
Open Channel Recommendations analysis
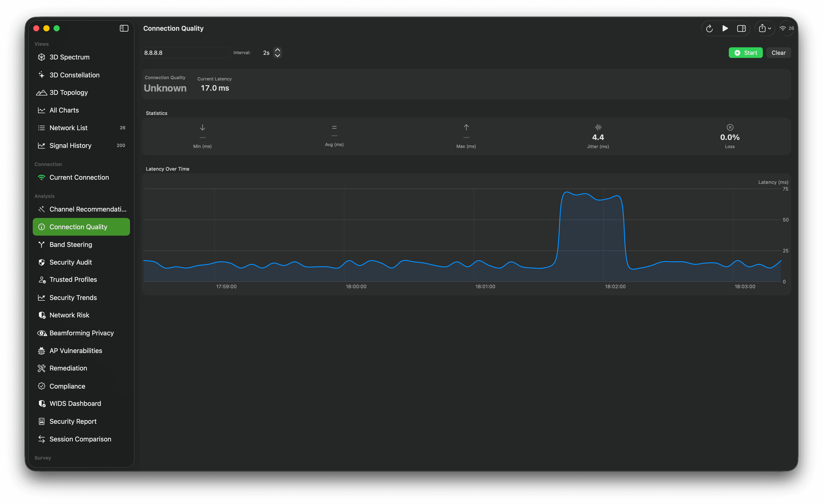81,209
